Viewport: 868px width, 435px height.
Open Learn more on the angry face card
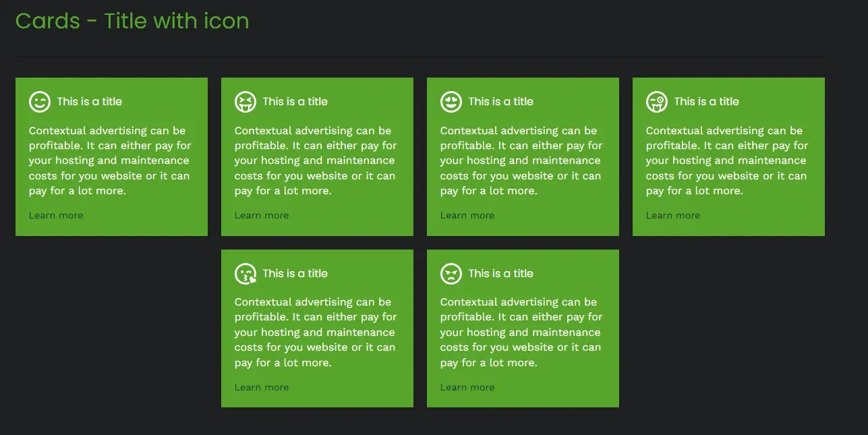(467, 387)
